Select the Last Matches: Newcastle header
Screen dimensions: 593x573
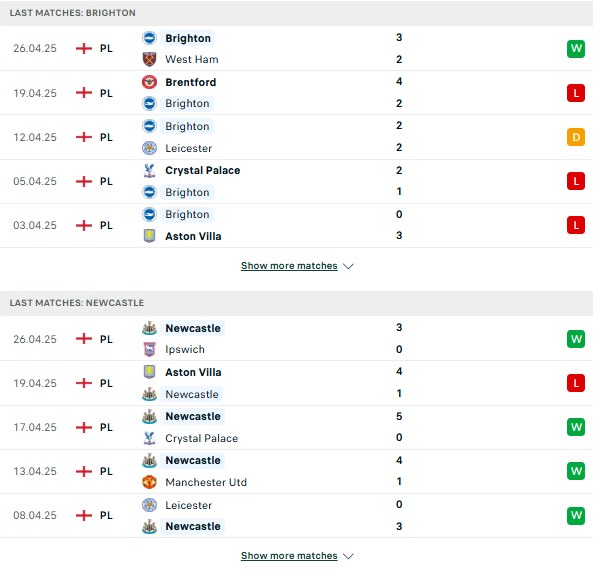point(296,303)
